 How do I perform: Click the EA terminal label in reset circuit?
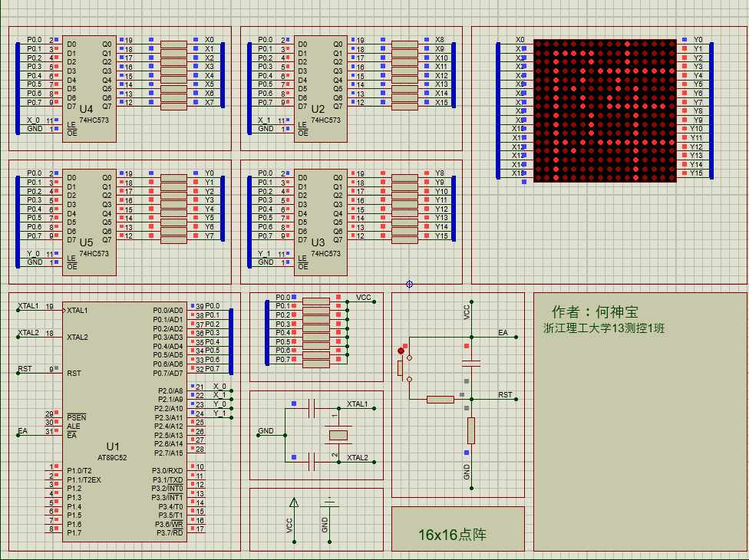pos(503,332)
